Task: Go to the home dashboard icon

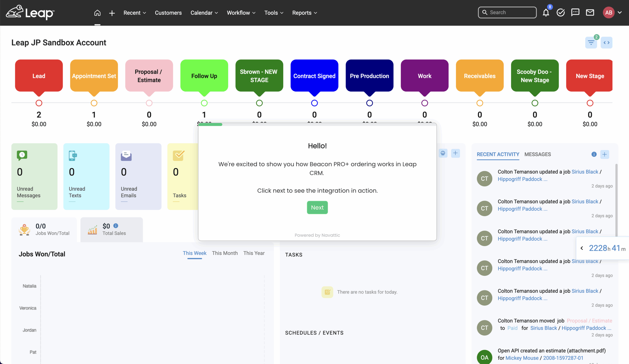Action: coord(97,13)
